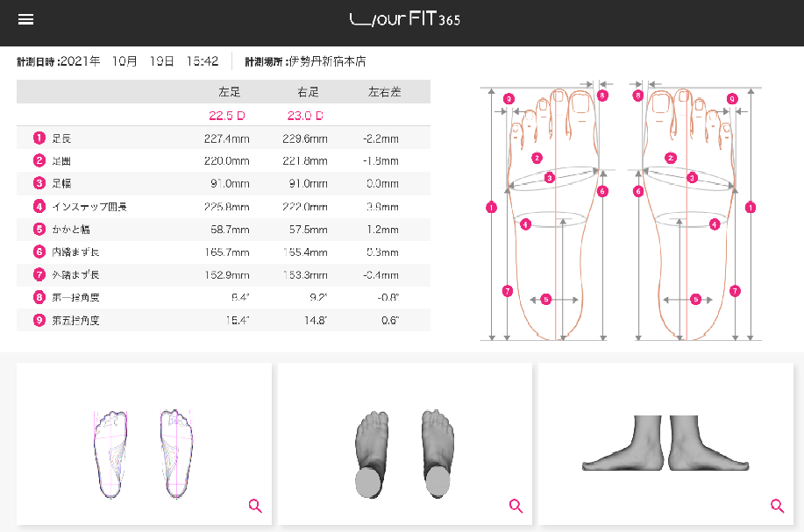
Task: Open the foot pressure contour thumbnail
Action: point(144,443)
